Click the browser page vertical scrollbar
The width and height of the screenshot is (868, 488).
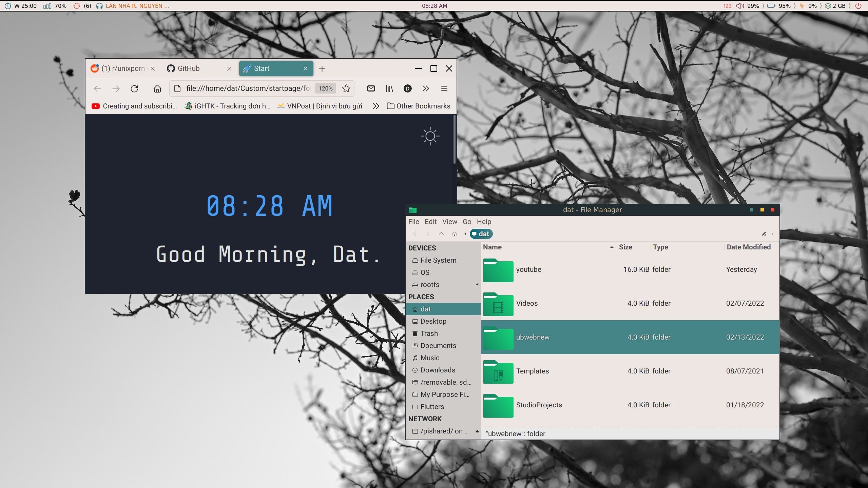(454, 140)
